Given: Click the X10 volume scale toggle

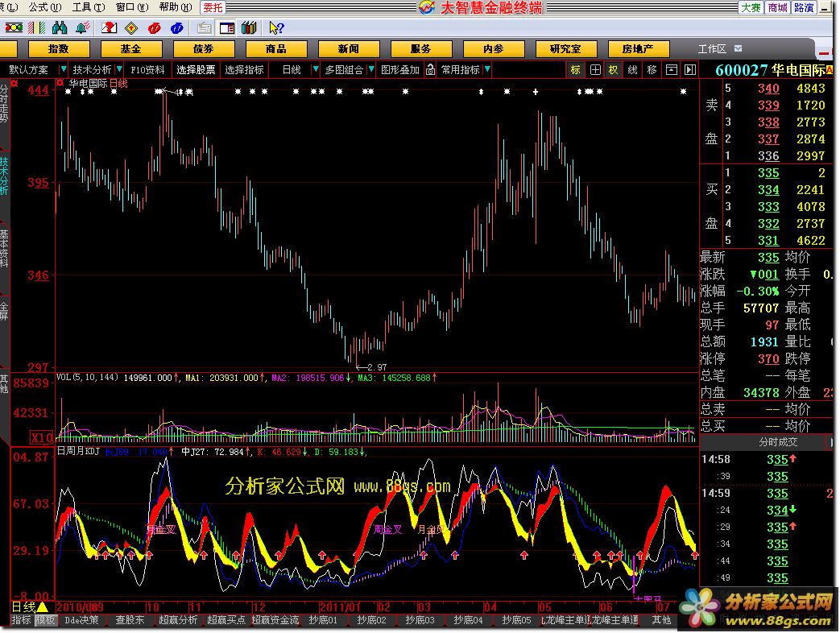Looking at the screenshot, I should click(x=42, y=437).
